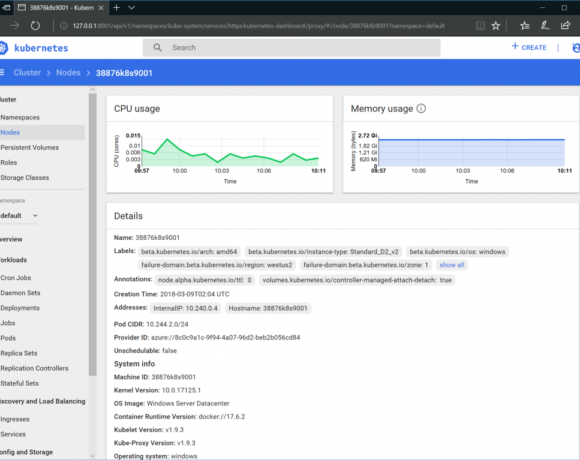Open Ingresses in sidebar
This screenshot has width=580, height=460.
pyautogui.click(x=15, y=419)
